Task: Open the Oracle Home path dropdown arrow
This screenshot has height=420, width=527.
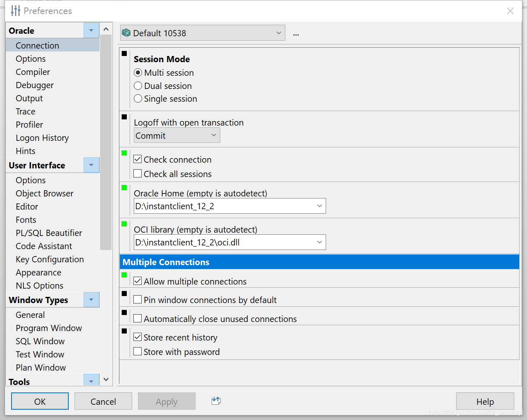Action: 319,206
